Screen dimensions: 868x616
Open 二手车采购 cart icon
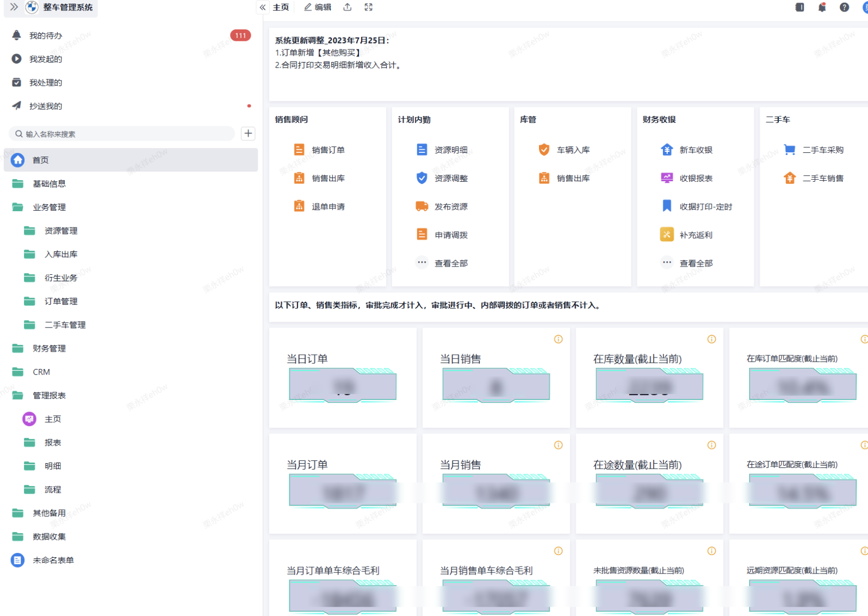click(790, 150)
